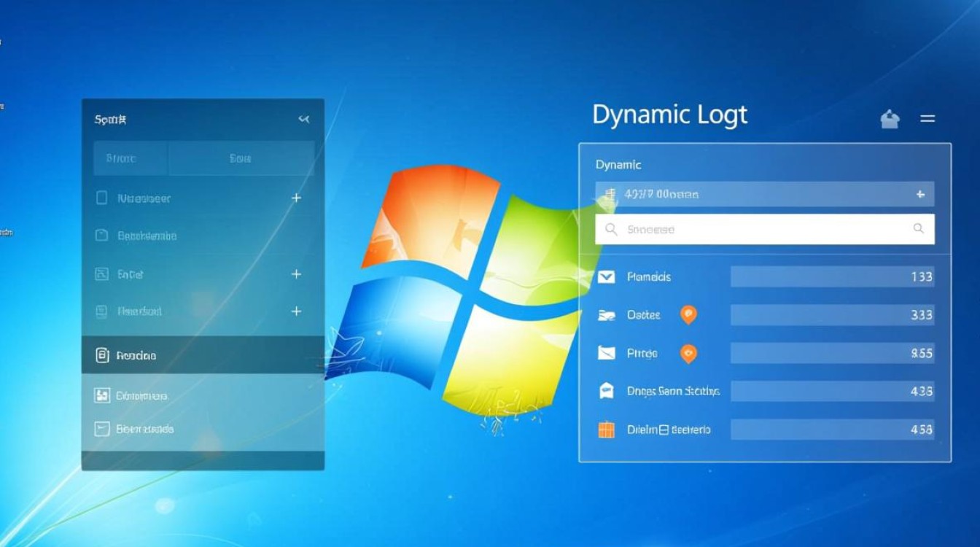Click the white house icon in the 436 row
Viewport: 980px width, 547px height.
[606, 392]
